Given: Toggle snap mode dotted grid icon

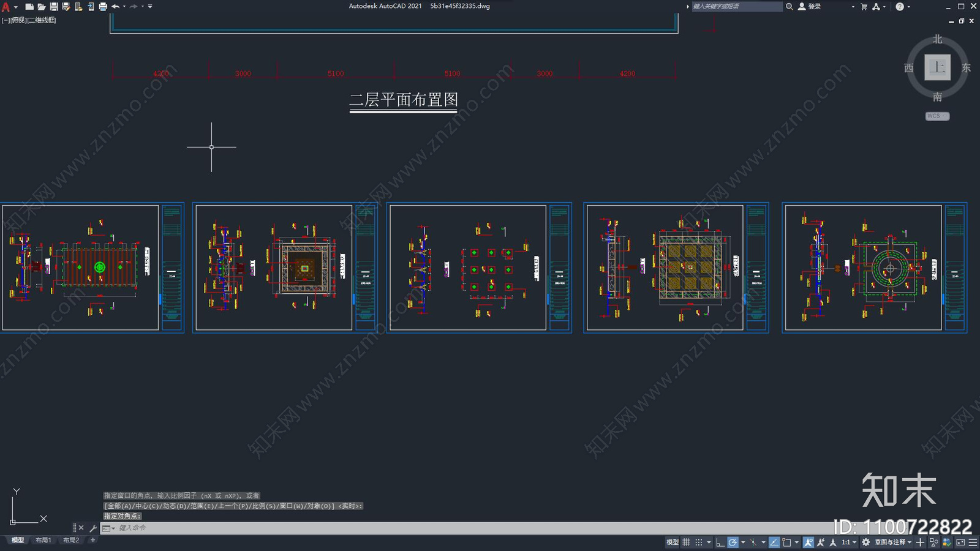Looking at the screenshot, I should (x=699, y=542).
